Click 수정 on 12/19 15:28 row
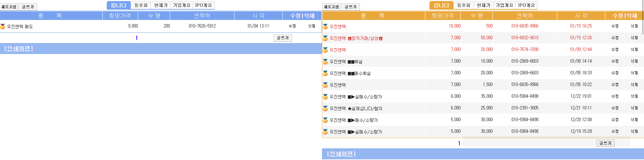Viewport: 644px width, 160px height. 615,131
